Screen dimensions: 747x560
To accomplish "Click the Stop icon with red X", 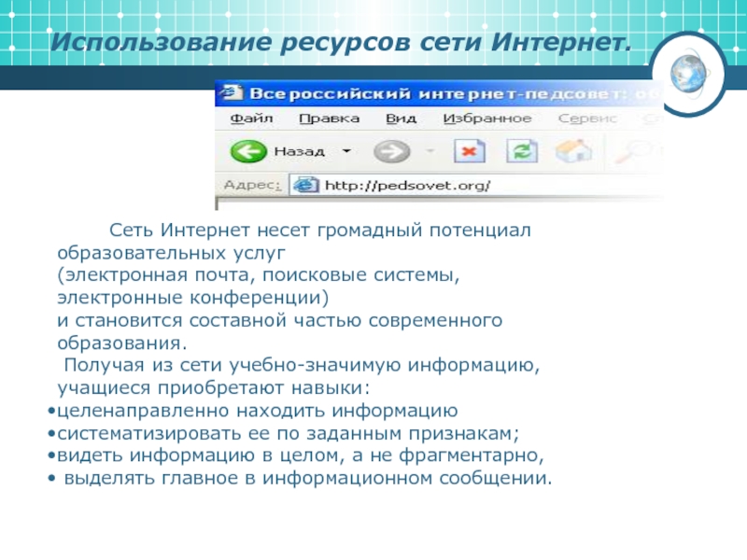I will click(470, 151).
